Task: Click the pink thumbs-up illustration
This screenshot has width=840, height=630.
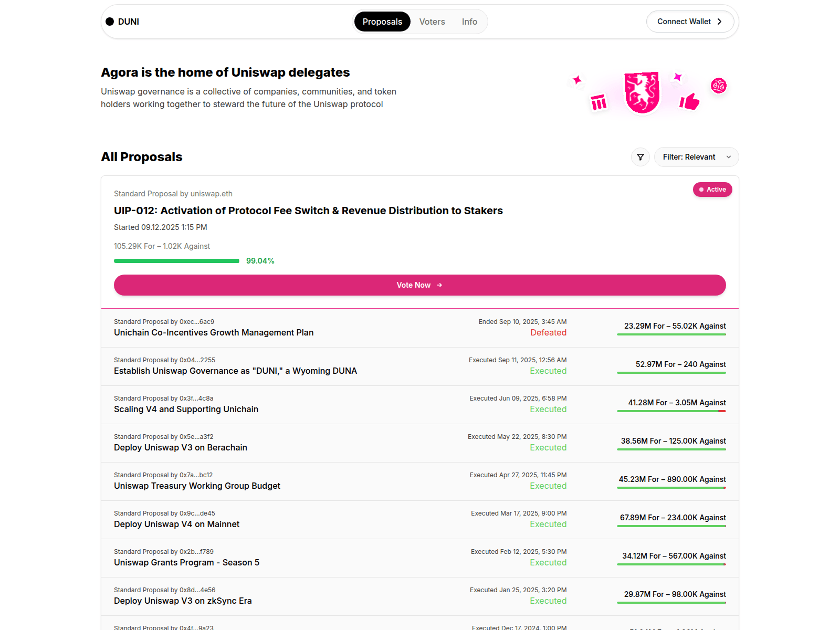Action: [689, 101]
